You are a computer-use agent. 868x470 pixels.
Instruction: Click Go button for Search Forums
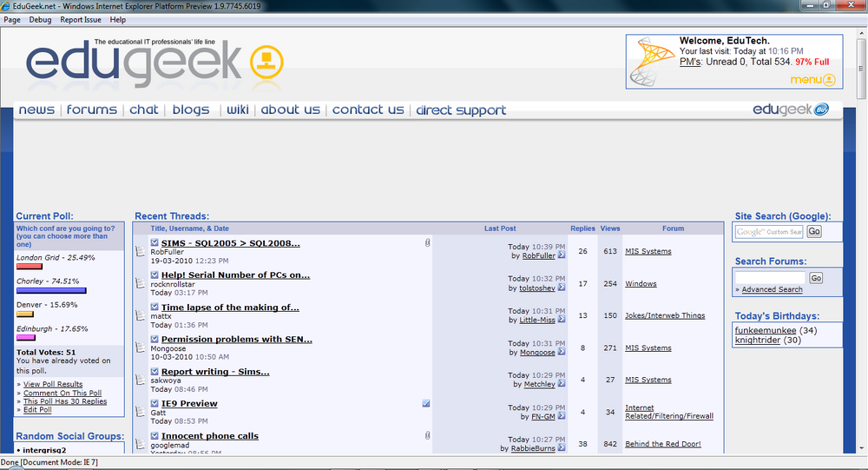click(x=816, y=278)
